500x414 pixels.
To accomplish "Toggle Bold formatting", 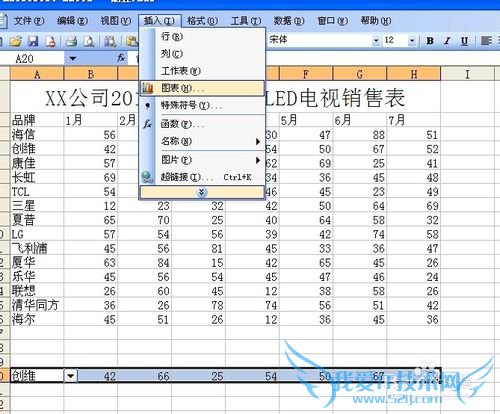I will pos(430,41).
